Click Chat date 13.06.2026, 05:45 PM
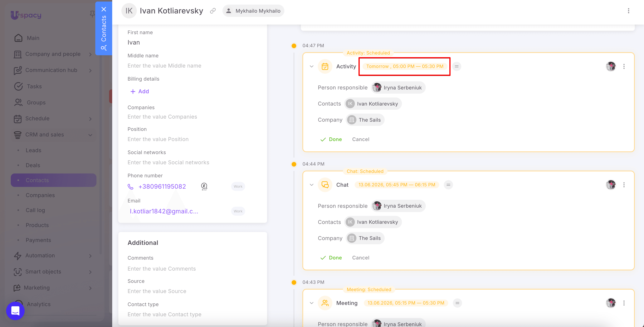 397,185
